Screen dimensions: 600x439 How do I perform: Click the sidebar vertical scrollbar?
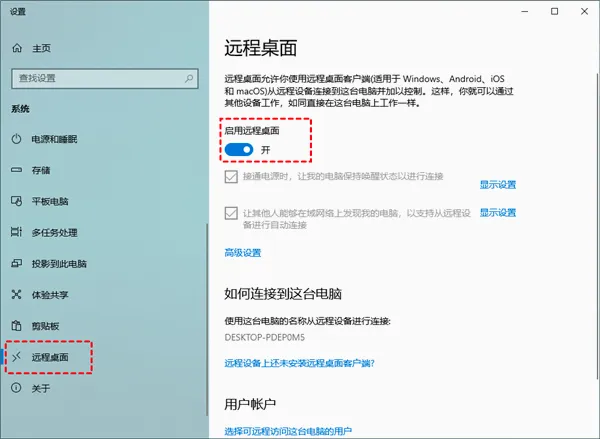tap(207, 320)
